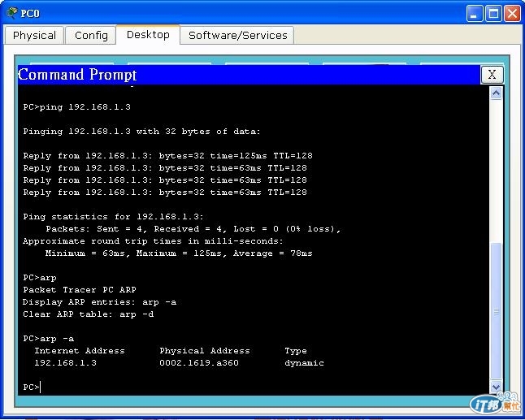The height and width of the screenshot is (420, 525).
Task: Click 'Approximate round trip times' line
Action: pyautogui.click(x=153, y=241)
